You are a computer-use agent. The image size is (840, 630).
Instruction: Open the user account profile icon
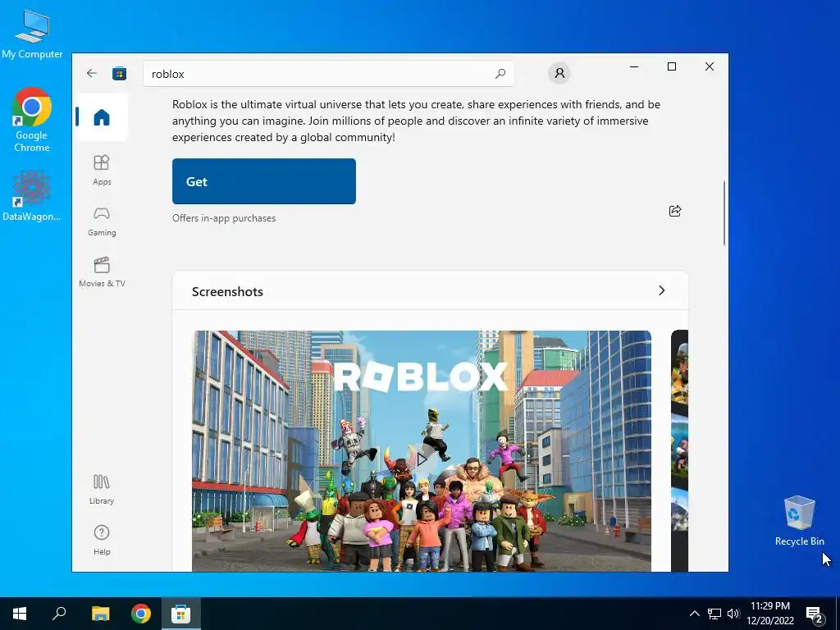[559, 73]
